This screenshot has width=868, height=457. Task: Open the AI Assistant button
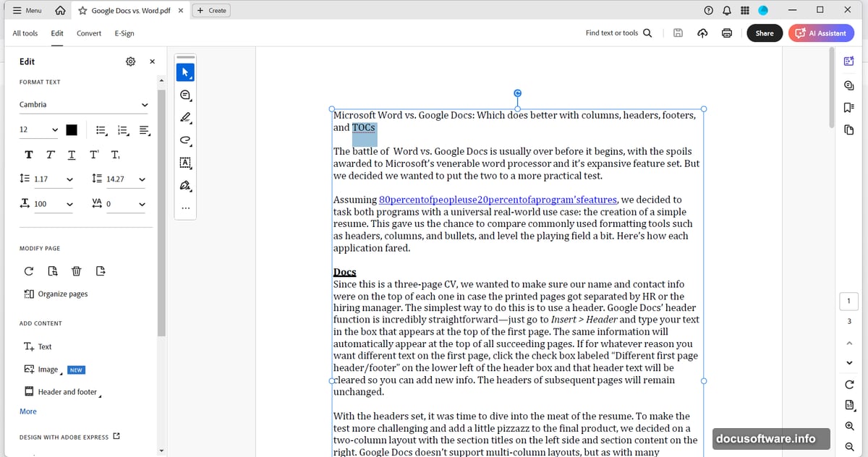click(x=821, y=33)
